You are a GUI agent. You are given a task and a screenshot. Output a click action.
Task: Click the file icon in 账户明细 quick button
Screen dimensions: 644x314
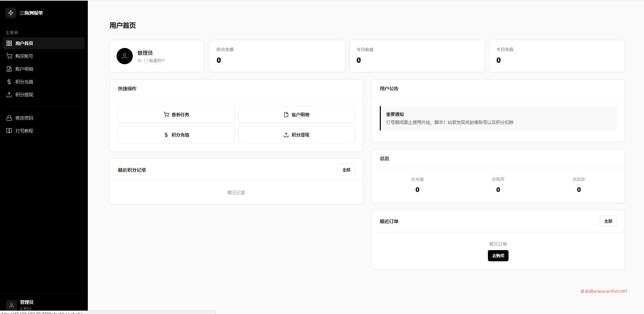pos(286,115)
